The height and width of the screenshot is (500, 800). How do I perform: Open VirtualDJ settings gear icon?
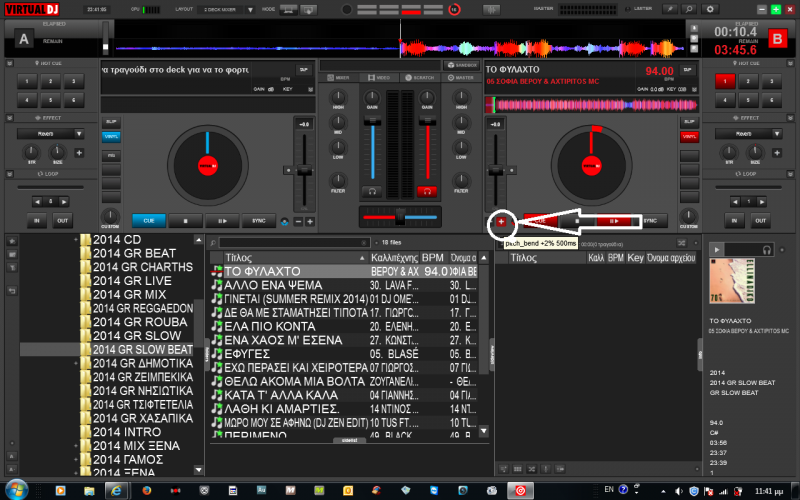click(710, 9)
